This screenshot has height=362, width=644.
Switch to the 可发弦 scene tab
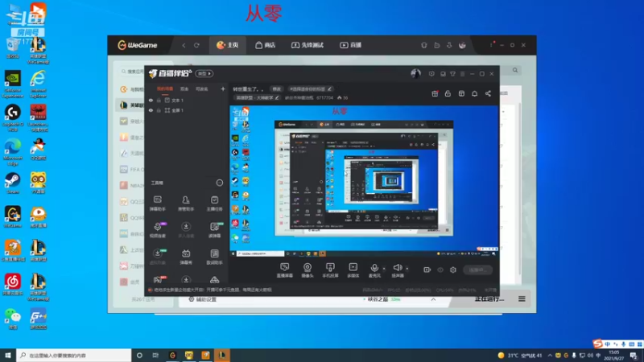(202, 89)
